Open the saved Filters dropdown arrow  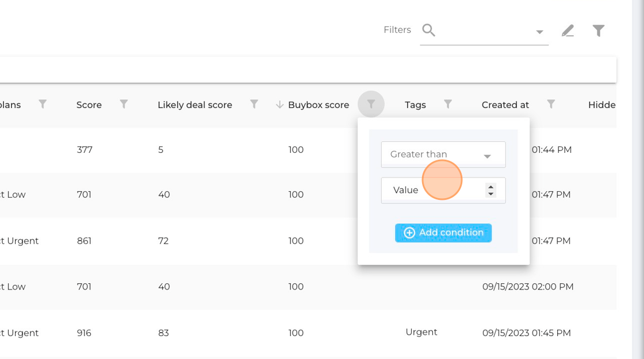point(539,32)
